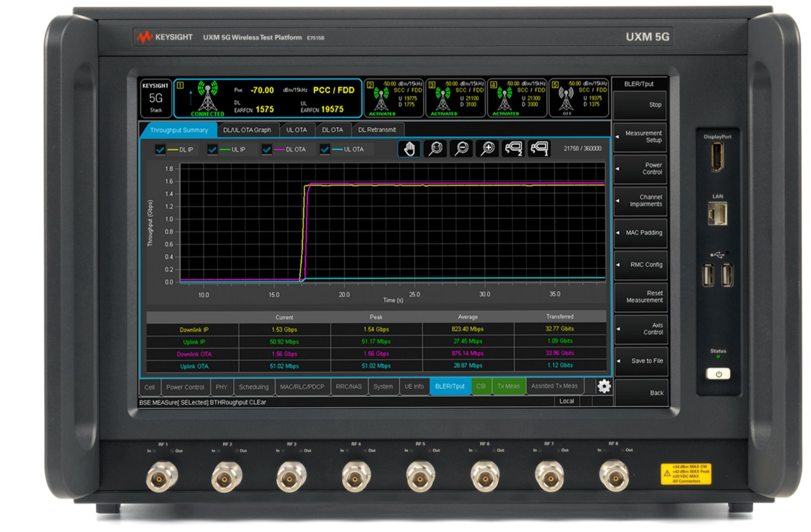This screenshot has width=811, height=532.
Task: Click the Local status button
Action: pos(566,401)
